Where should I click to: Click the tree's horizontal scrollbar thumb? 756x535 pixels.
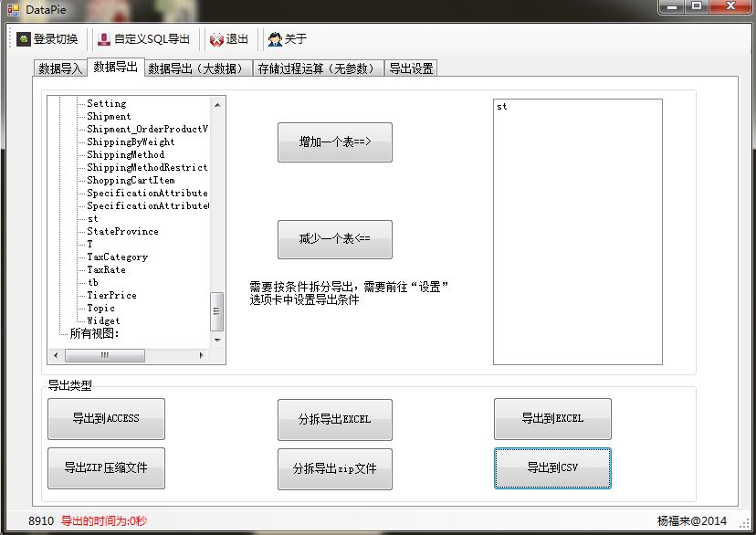point(105,356)
